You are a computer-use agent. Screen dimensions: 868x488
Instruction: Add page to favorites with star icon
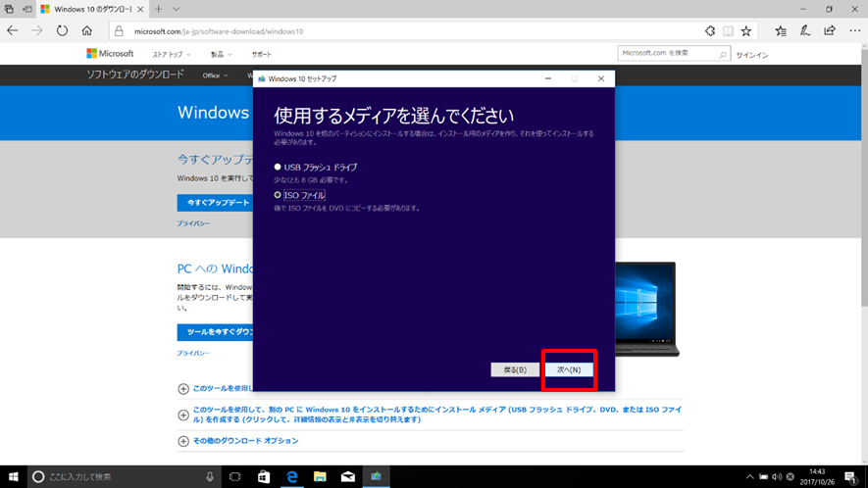746,31
